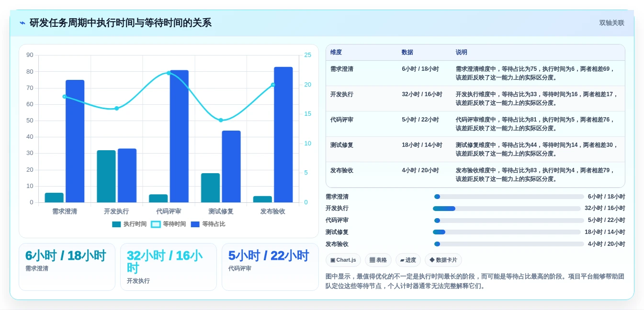644x310 pixels.
Task: Open the 代码评审 stat card
Action: [270, 267]
